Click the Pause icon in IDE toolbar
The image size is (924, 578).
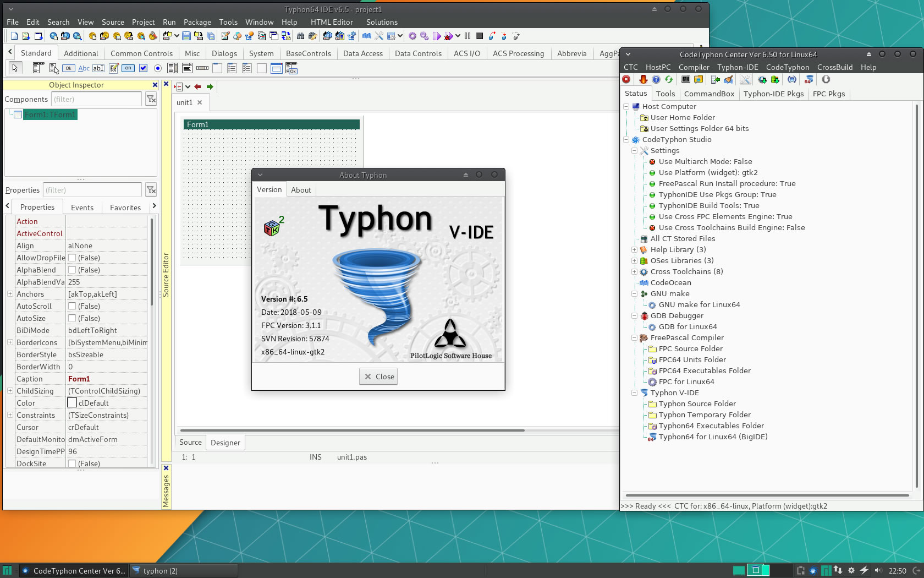(x=468, y=36)
